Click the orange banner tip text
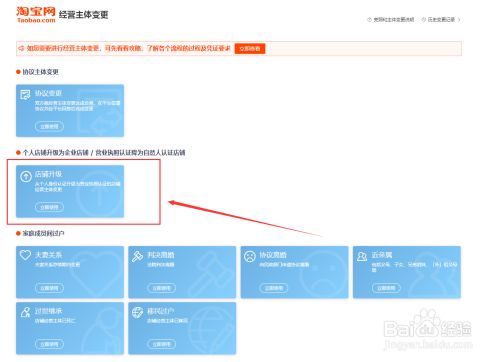This screenshot has height=362, width=500. coord(129,48)
